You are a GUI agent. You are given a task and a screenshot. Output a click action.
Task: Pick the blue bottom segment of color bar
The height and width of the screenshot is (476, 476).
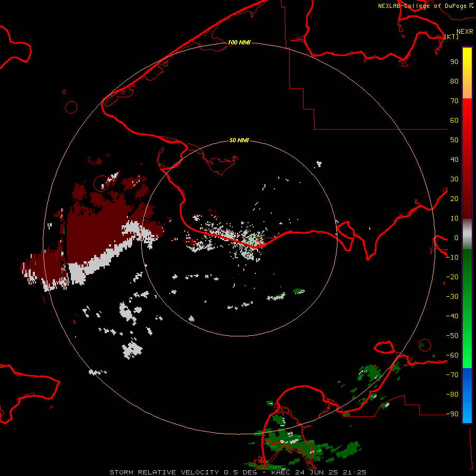click(467, 396)
